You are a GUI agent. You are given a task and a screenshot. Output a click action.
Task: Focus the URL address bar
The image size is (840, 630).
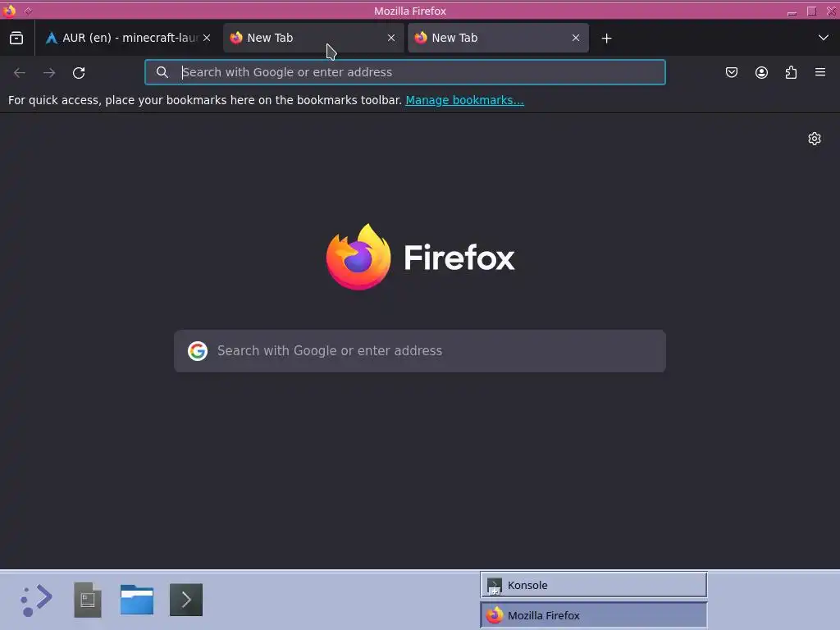click(405, 72)
